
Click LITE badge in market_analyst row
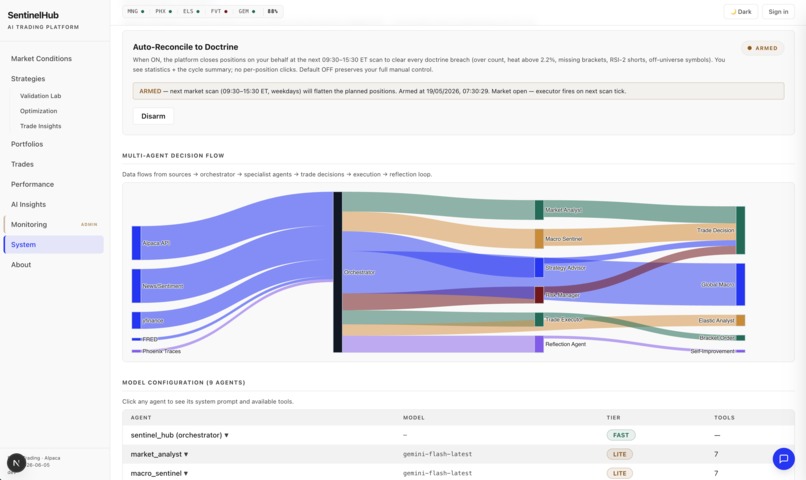pos(619,454)
